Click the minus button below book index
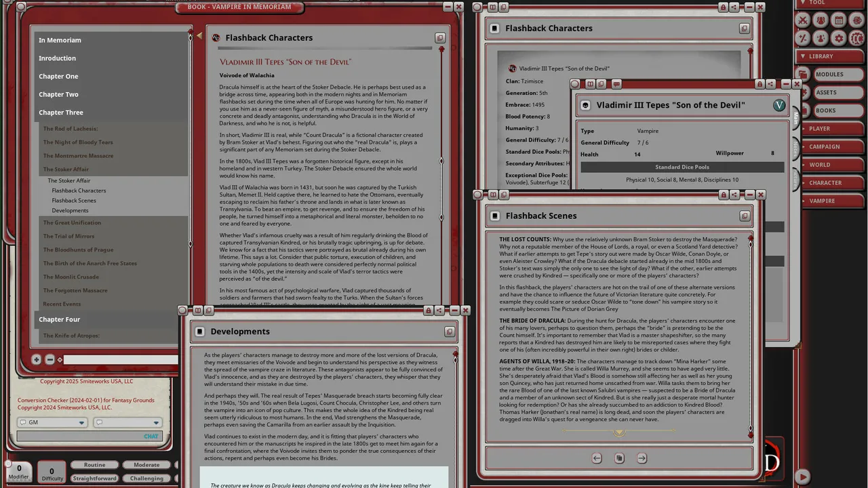Image resolution: width=868 pixels, height=488 pixels. click(50, 359)
